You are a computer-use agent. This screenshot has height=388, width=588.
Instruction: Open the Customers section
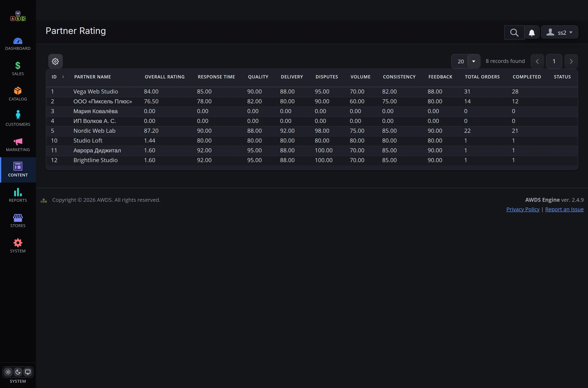tap(18, 120)
